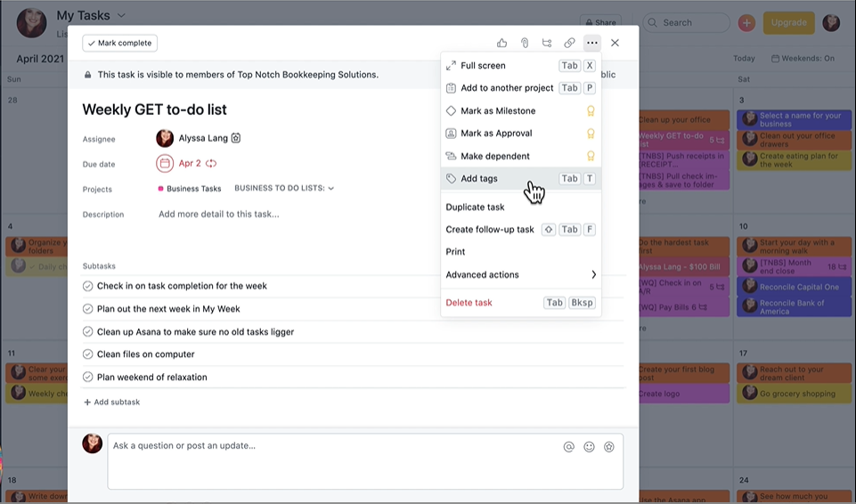Screen dimensions: 856x504
Task: Open emoji picker in comment box
Action: click(589, 447)
